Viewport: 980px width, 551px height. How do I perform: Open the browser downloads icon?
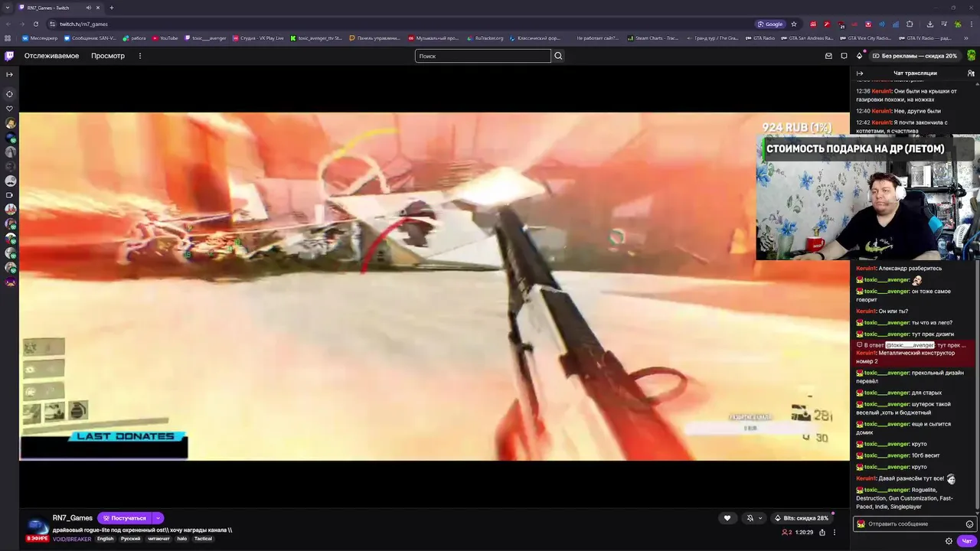(x=929, y=24)
